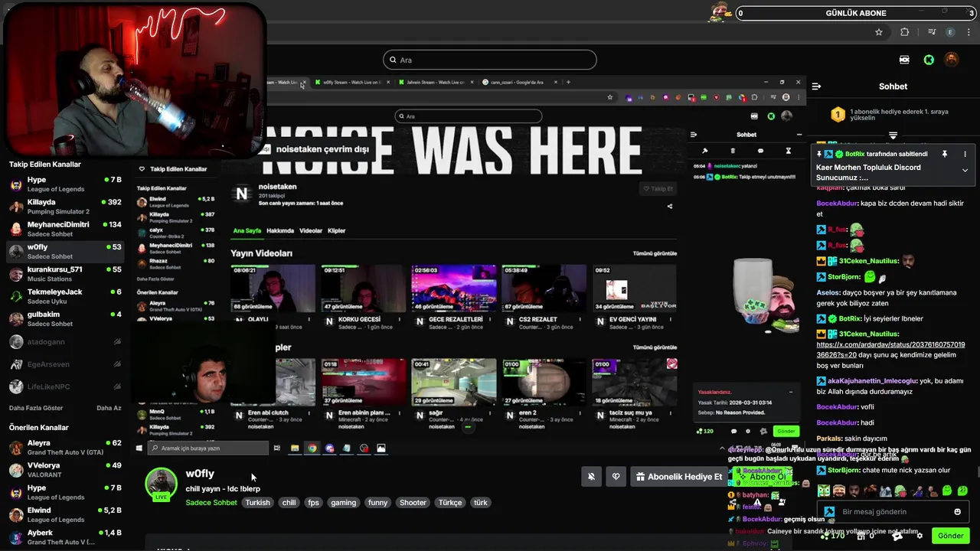Open the pinned message three-dot options

965,154
